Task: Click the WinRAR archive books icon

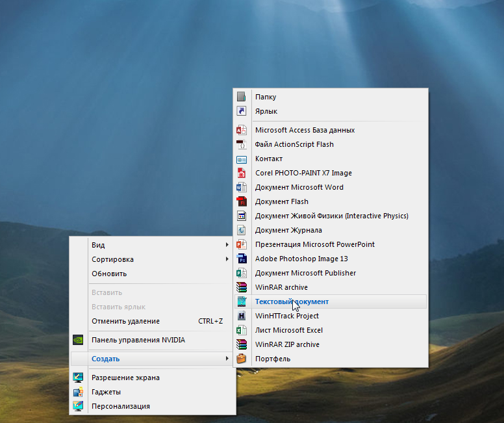Action: click(x=242, y=287)
